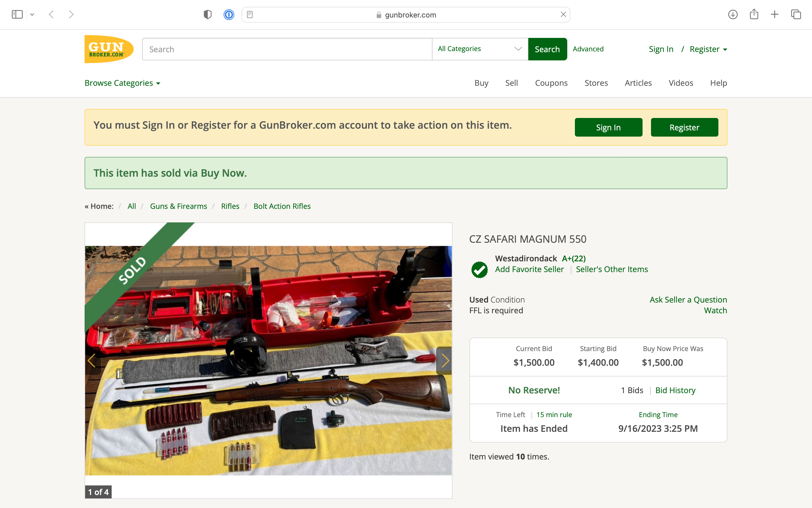812x508 pixels.
Task: Open the Sell menu item
Action: point(511,83)
